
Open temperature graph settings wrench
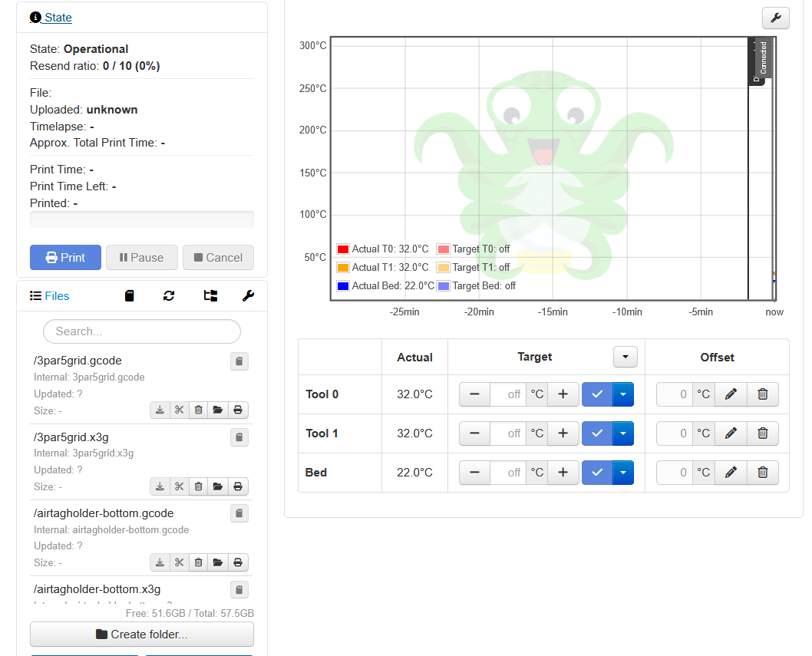pos(776,18)
